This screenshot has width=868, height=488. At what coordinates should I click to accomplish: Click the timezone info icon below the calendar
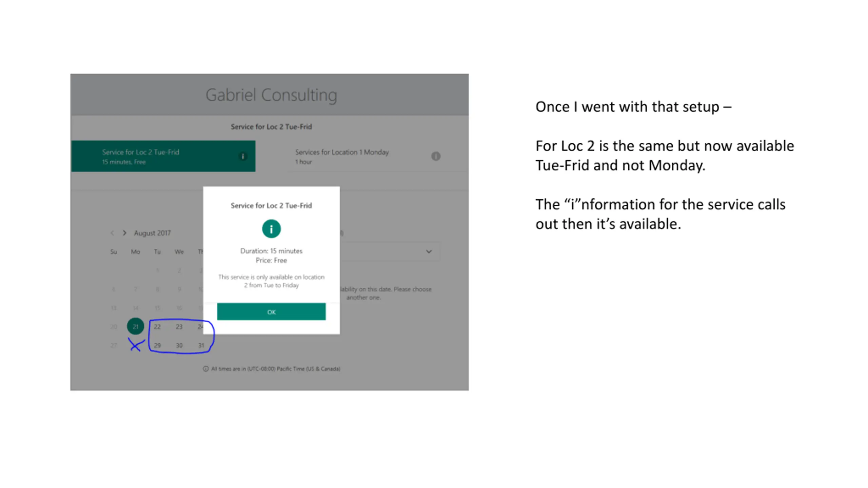pos(205,369)
